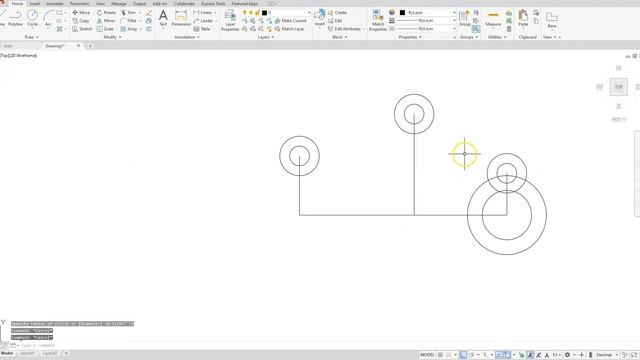This screenshot has height=360, width=640.
Task: Expand the Properties panel
Action: pos(410,37)
